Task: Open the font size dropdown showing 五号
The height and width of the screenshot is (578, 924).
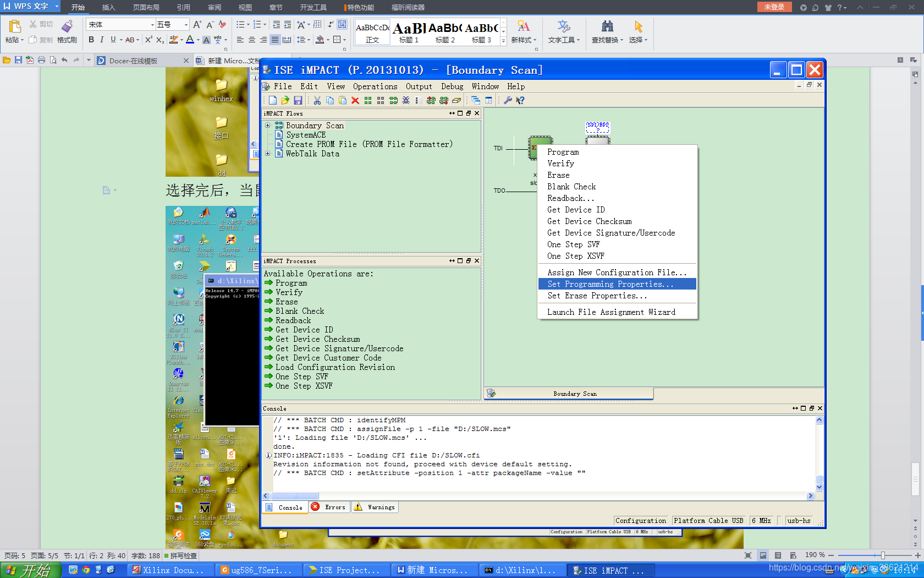Action: click(x=186, y=25)
